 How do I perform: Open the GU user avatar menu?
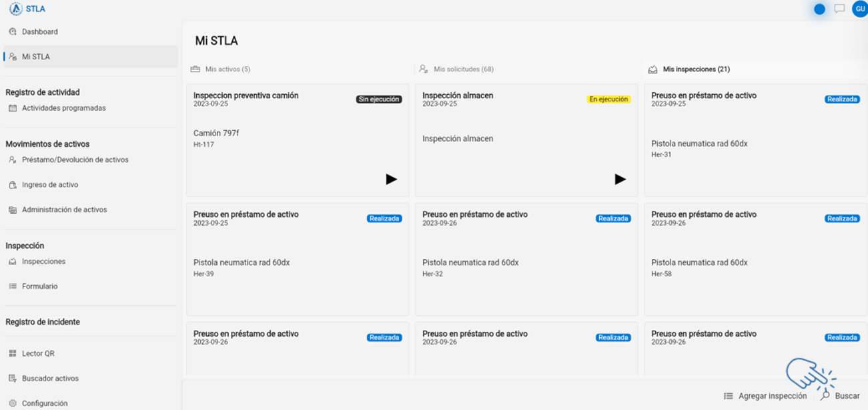click(x=859, y=9)
